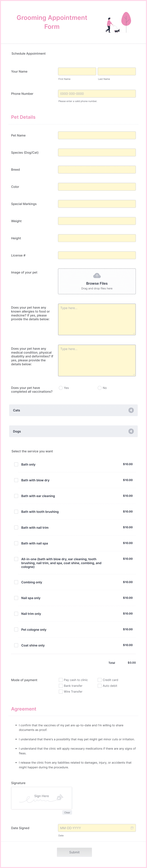This screenshot has width=147, height=868.
Task: Check the Bath only service
Action: click(x=16, y=464)
